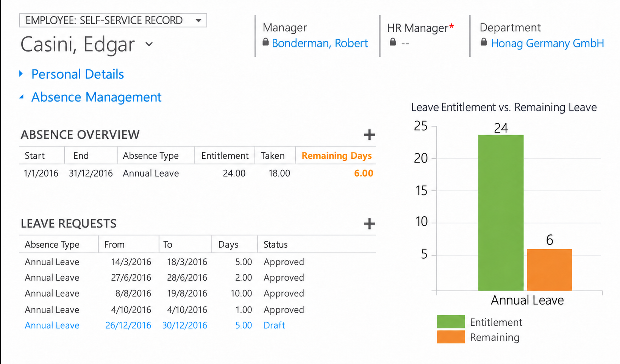Expand the Personal Details section

tap(77, 74)
